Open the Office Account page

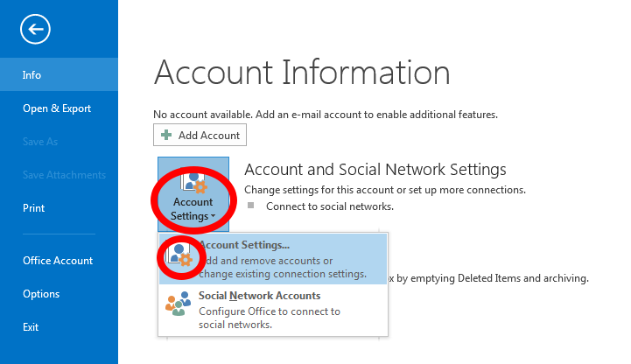(x=60, y=261)
